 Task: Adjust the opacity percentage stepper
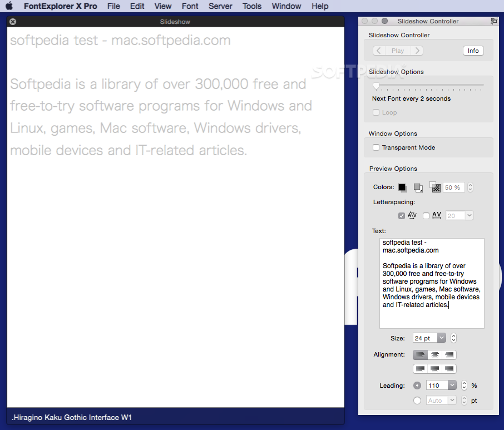(470, 187)
